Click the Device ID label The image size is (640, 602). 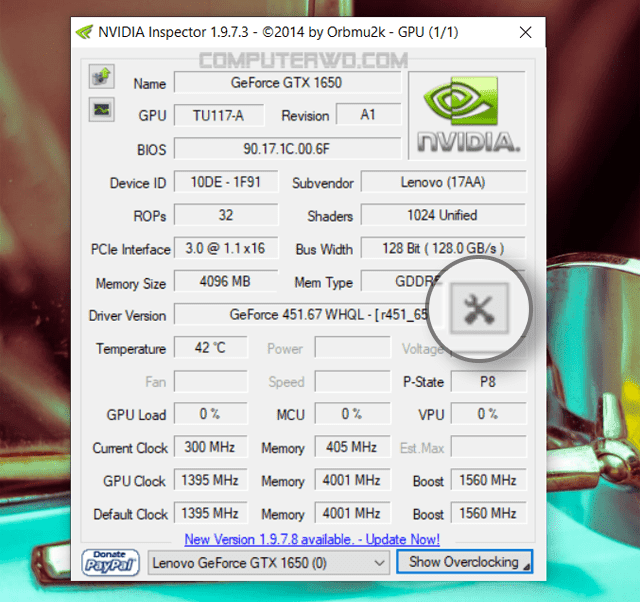[x=138, y=183]
